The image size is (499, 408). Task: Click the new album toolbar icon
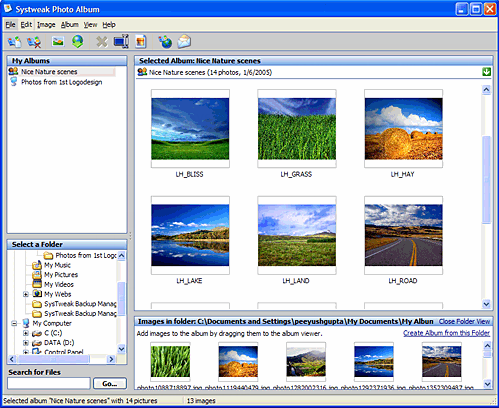point(14,42)
